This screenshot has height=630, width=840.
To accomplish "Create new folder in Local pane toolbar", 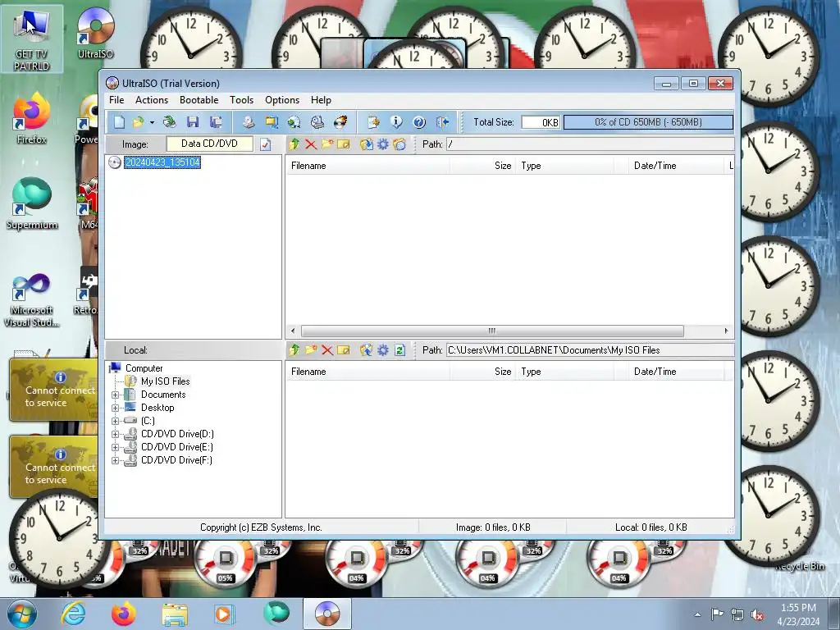I will (311, 350).
